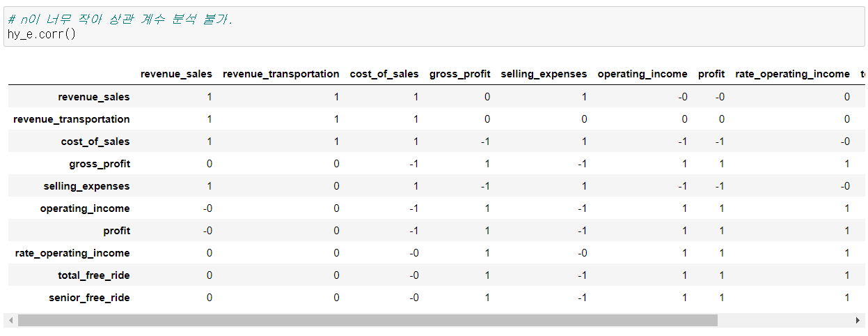
Task: Click the empty scrollbar track at right end
Action: coord(784,321)
